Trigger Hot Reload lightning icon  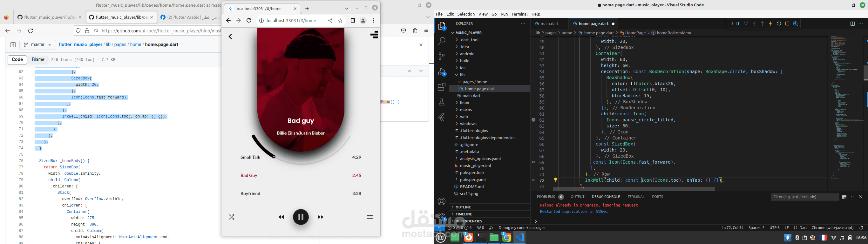pyautogui.click(x=770, y=24)
